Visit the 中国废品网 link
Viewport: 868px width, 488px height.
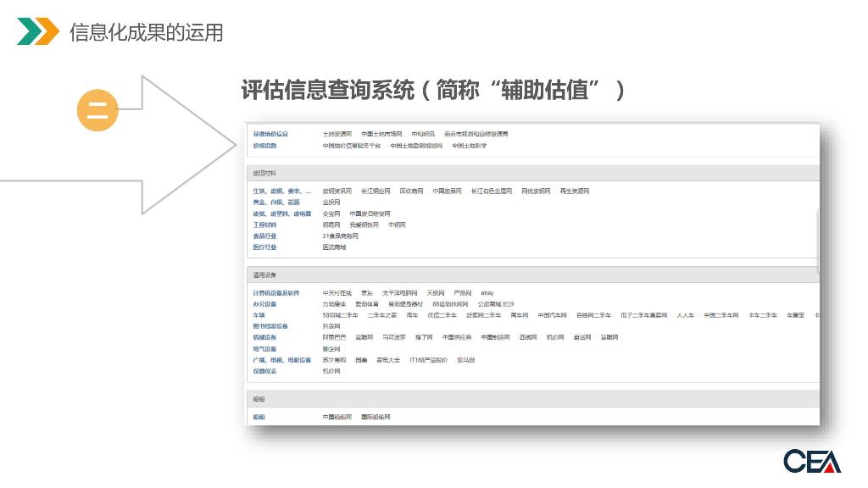click(448, 191)
